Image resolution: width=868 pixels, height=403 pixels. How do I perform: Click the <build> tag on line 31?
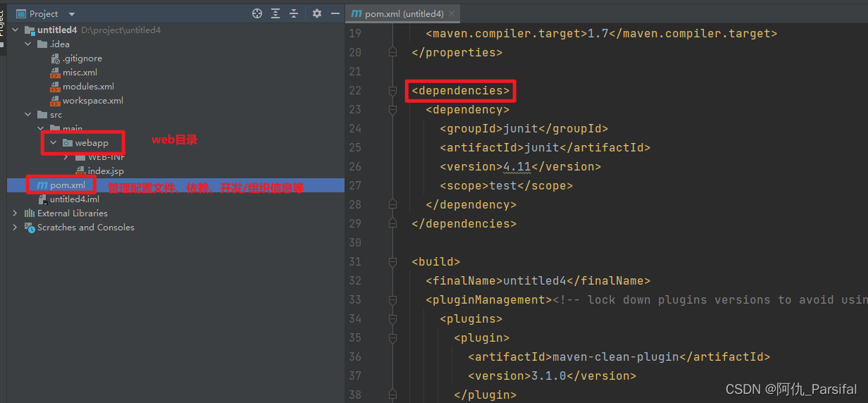(436, 261)
